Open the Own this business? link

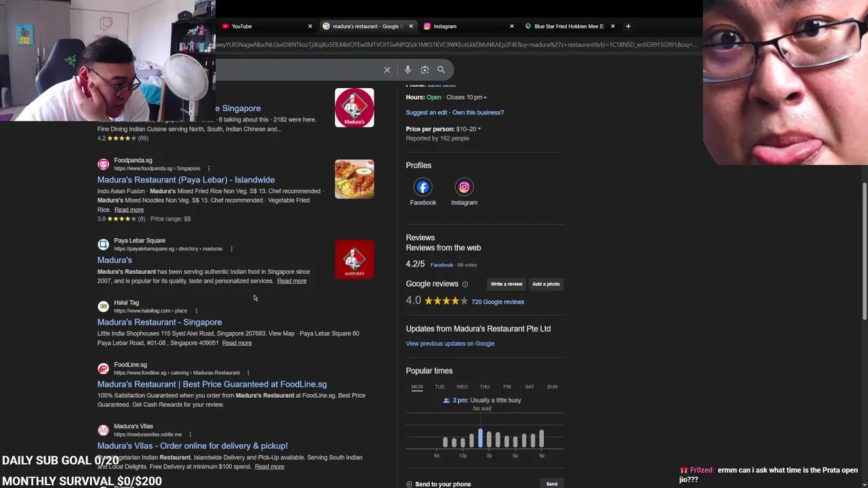(x=478, y=113)
